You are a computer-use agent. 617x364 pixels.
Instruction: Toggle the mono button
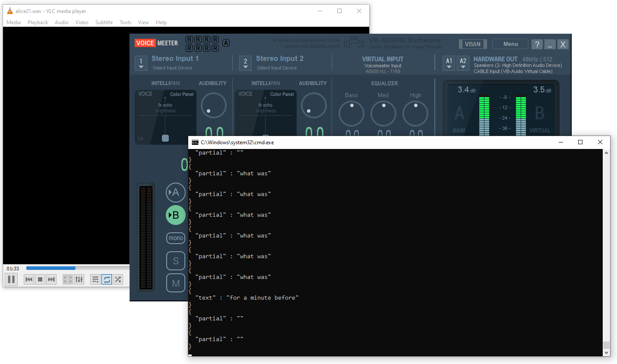(x=176, y=238)
